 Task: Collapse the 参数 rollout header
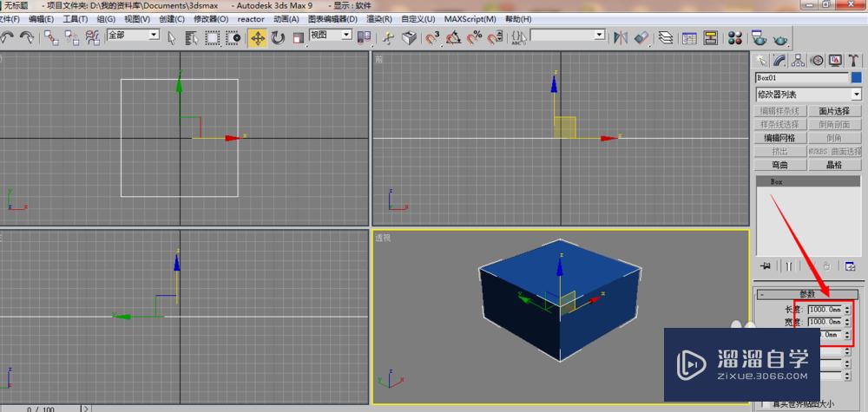coord(807,294)
